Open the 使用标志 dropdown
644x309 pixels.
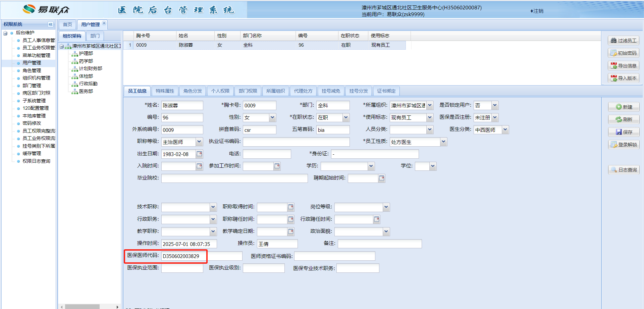(430, 117)
